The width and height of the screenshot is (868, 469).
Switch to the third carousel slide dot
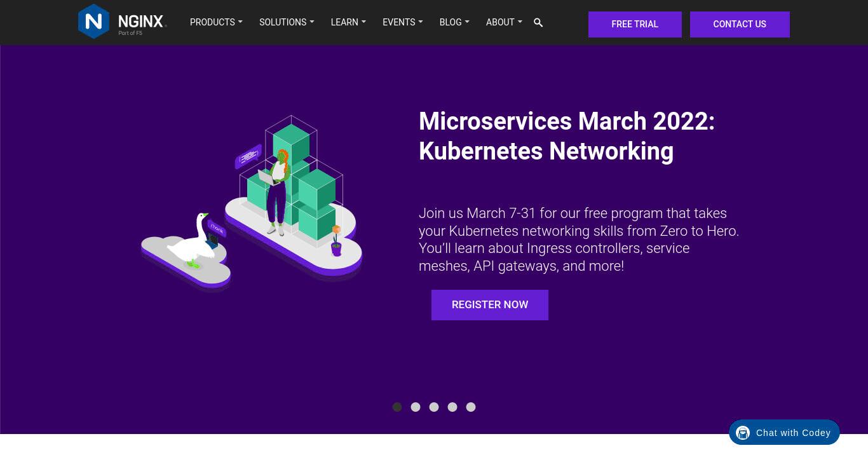point(434,407)
